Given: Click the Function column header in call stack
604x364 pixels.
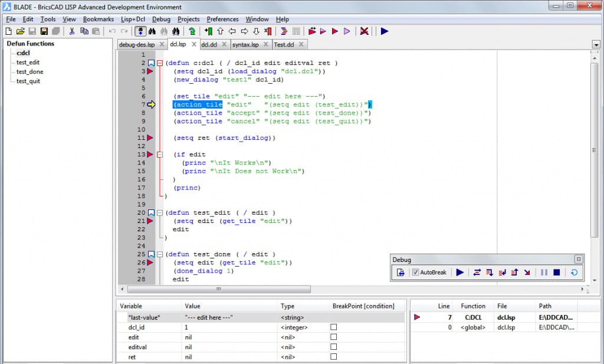Looking at the screenshot, I should point(473,306).
